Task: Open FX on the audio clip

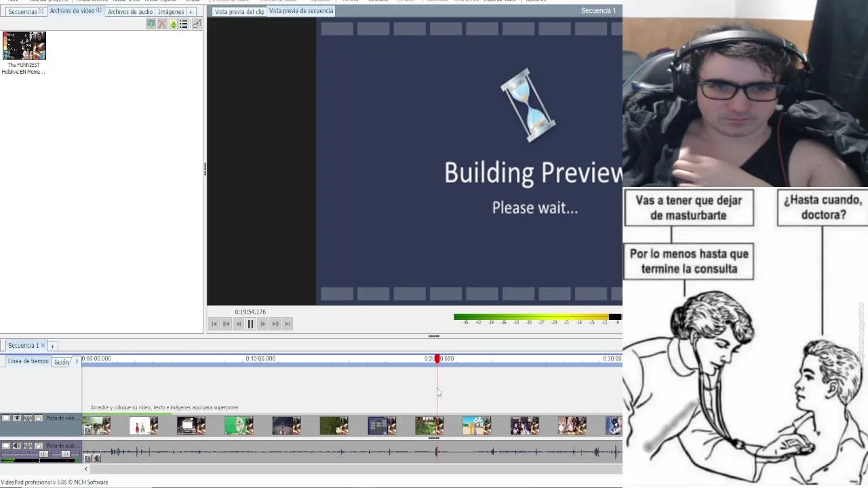Action: coord(87,459)
